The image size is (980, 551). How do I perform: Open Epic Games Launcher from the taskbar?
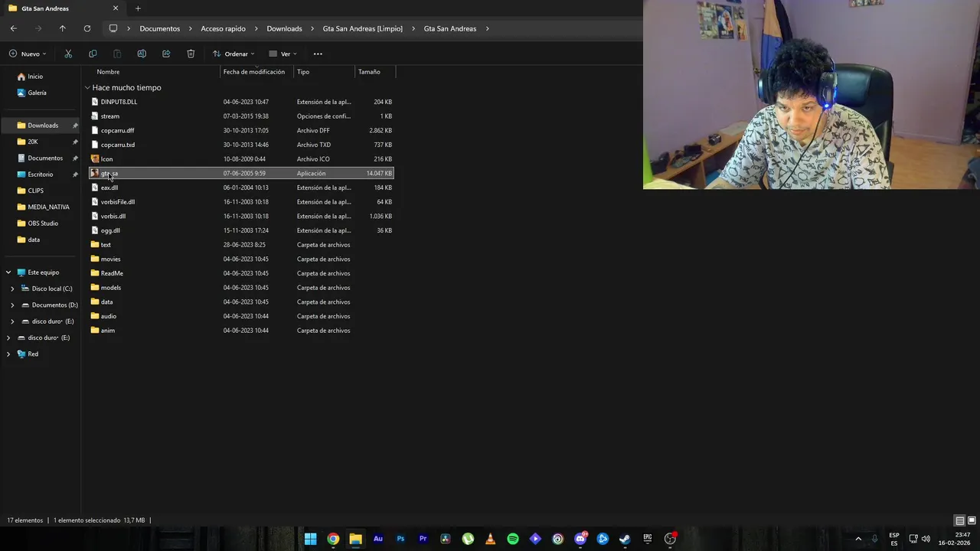647,539
